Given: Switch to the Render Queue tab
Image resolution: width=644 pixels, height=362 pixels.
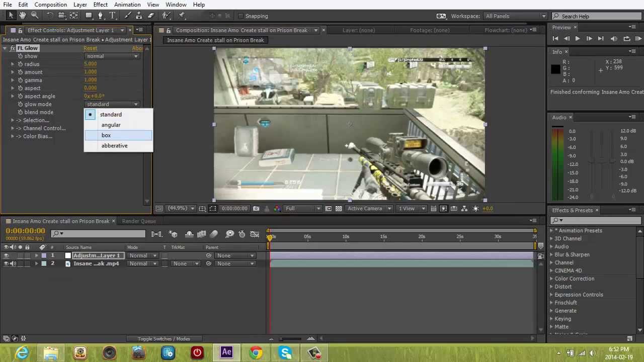Looking at the screenshot, I should click(x=139, y=221).
